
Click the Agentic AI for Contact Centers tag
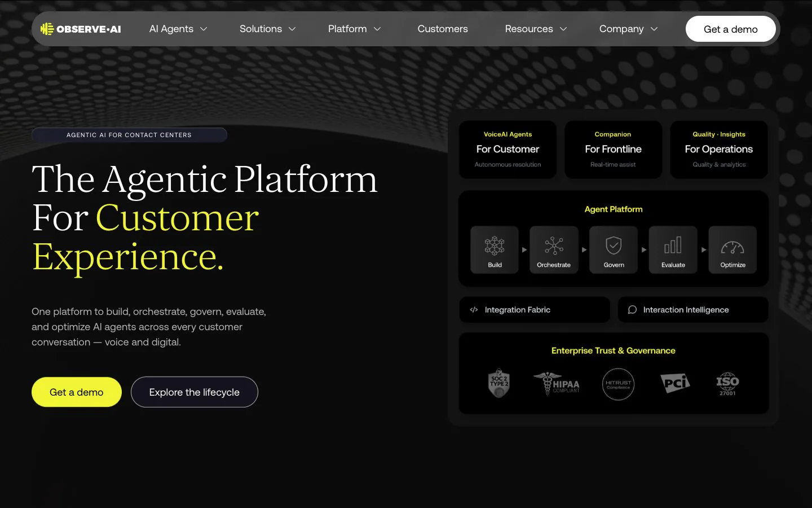[x=129, y=135]
